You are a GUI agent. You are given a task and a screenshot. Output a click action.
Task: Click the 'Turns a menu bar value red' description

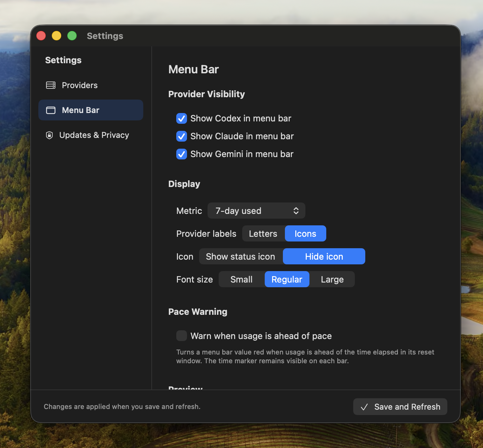click(x=305, y=357)
